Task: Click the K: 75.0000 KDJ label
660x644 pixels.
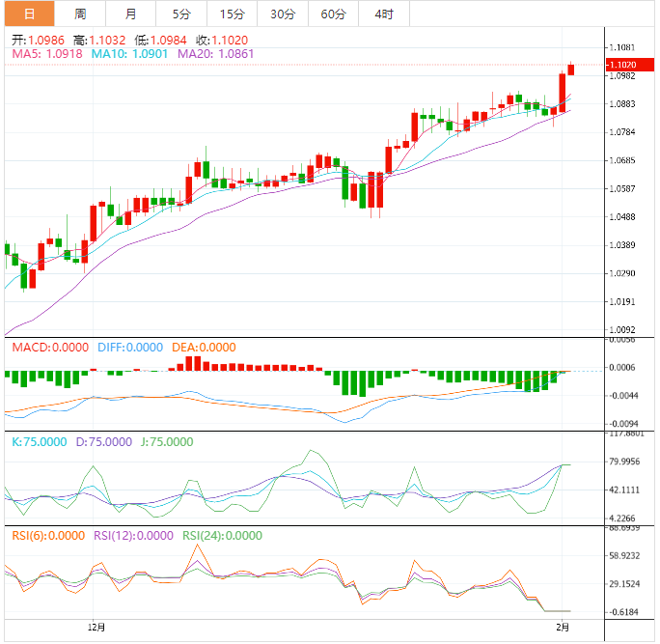Action: coord(40,442)
